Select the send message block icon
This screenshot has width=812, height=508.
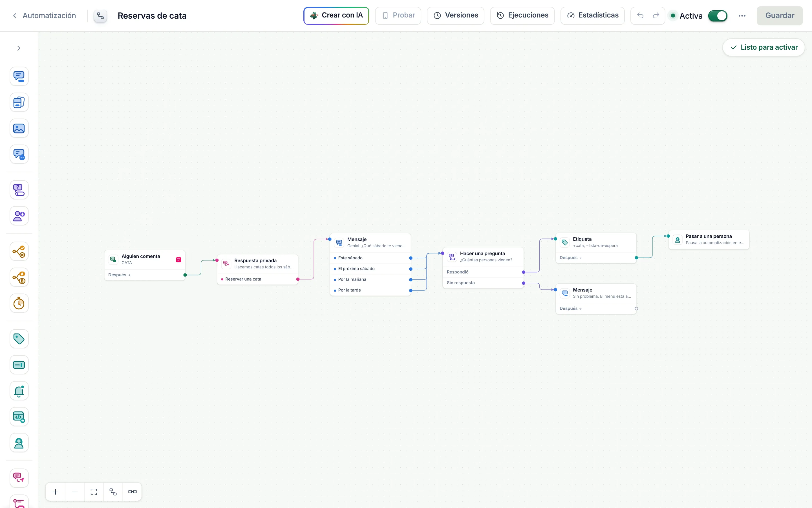(19, 76)
